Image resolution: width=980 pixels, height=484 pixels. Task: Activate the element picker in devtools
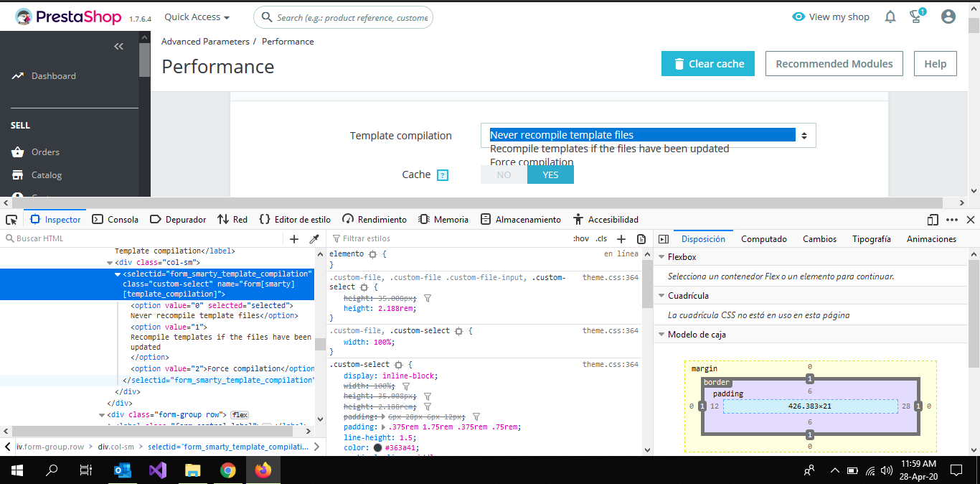(x=11, y=220)
